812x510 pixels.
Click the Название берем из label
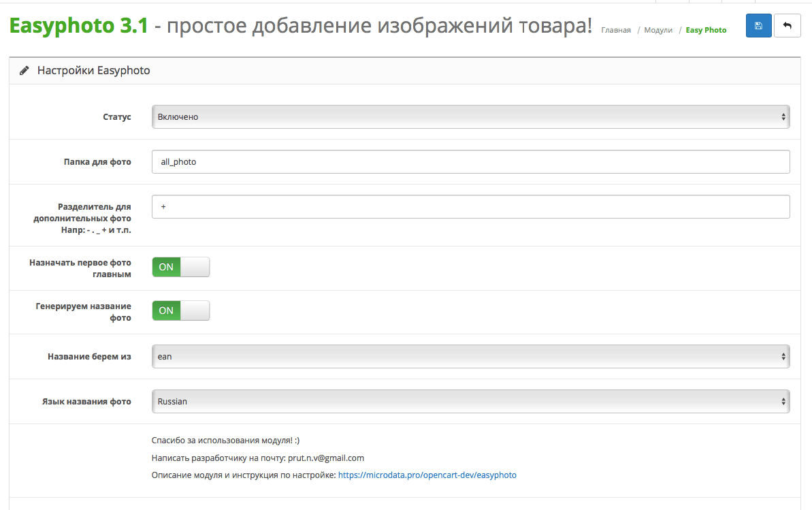pos(90,357)
